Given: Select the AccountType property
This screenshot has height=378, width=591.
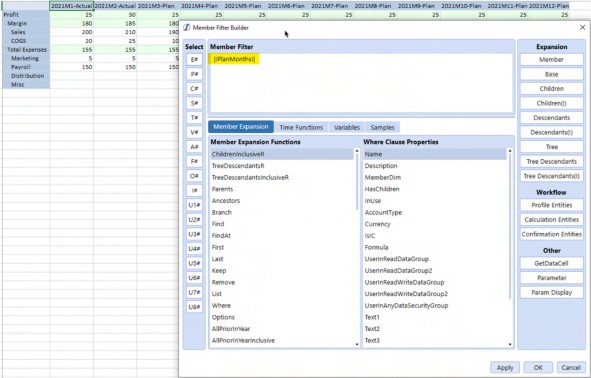Looking at the screenshot, I should [435, 213].
